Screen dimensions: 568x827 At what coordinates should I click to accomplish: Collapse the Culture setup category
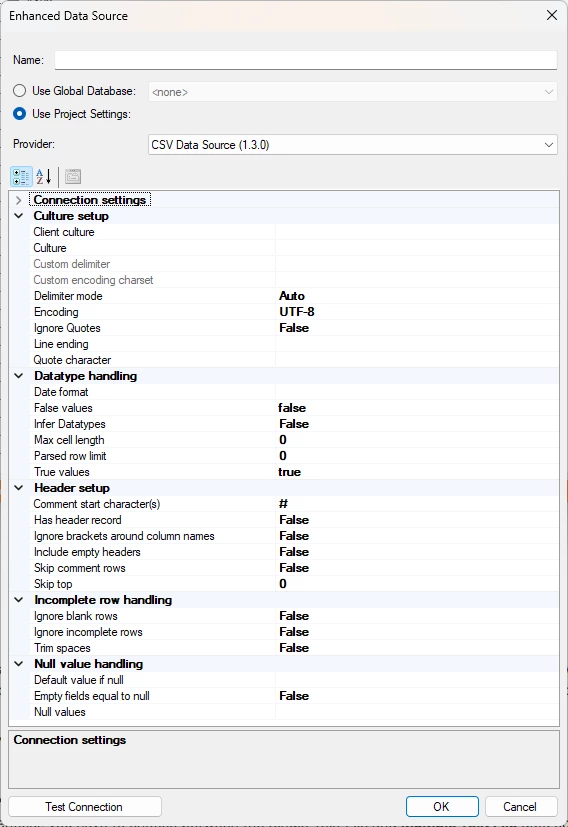coord(18,216)
